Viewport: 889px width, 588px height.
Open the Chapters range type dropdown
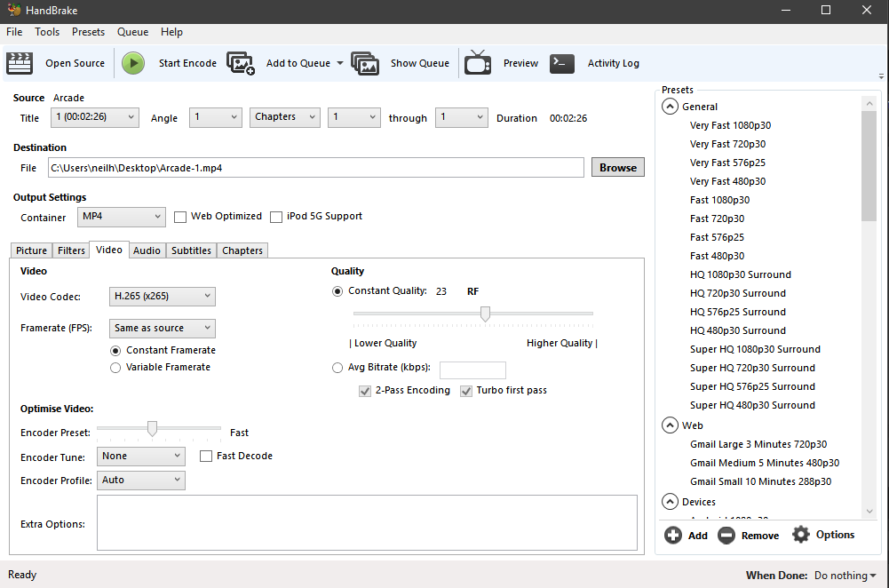pos(284,117)
